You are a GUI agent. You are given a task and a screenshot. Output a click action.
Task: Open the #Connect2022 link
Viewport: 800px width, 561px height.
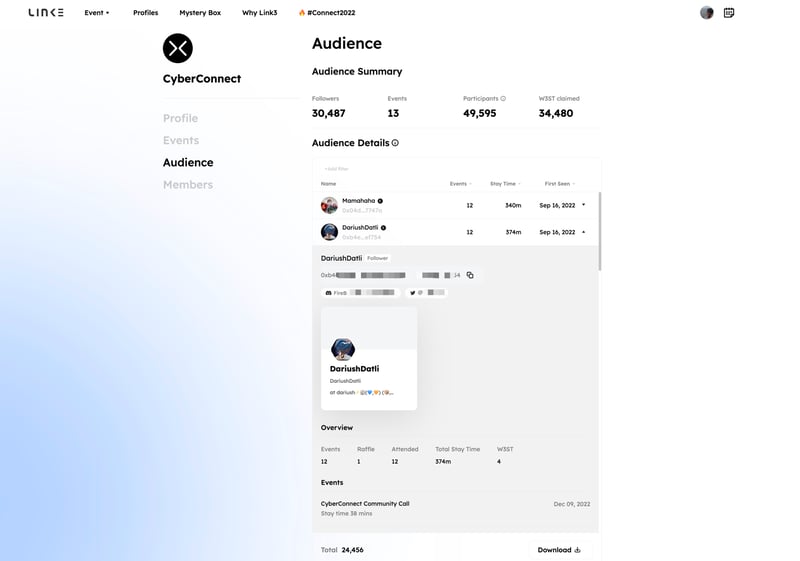click(x=327, y=13)
